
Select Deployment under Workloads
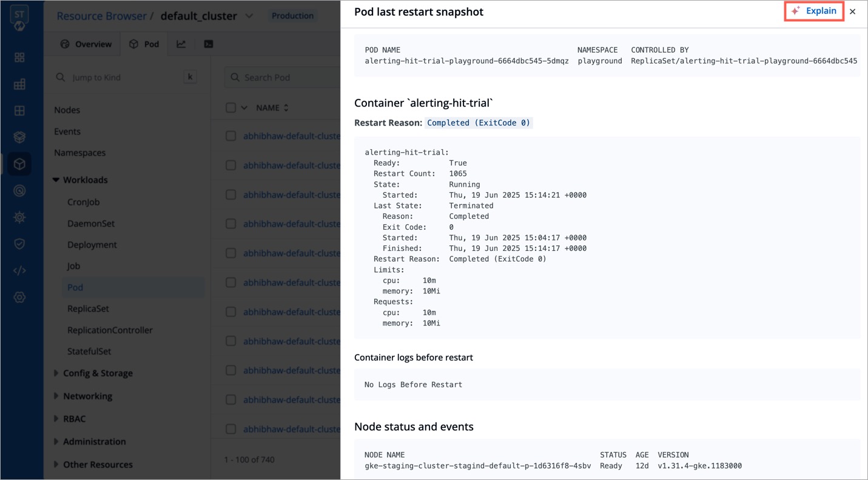coord(92,244)
